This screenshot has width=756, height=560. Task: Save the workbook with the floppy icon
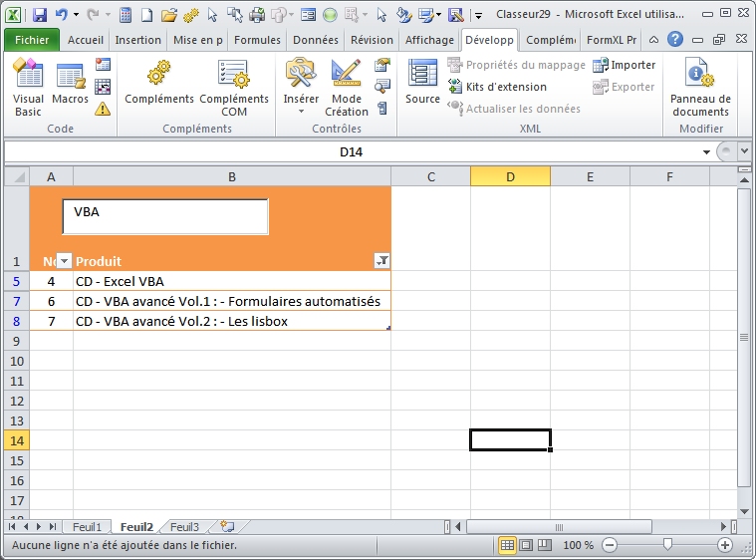tap(40, 15)
